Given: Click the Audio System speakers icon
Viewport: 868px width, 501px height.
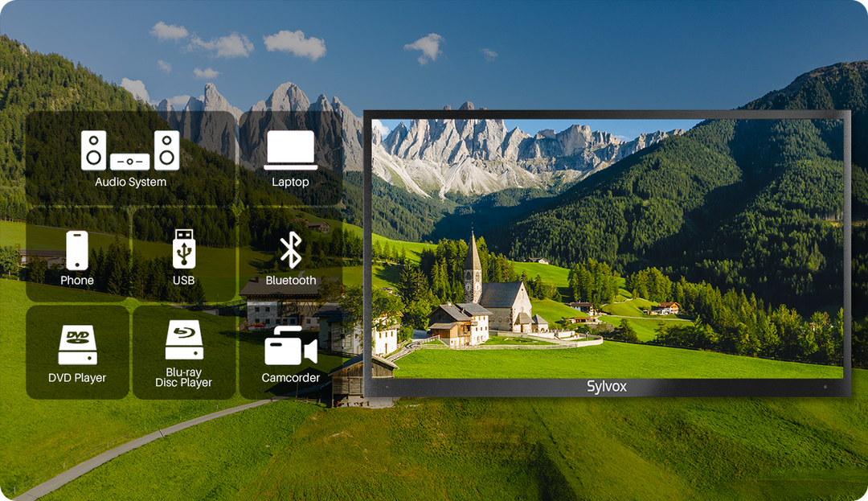Looking at the screenshot, I should [130, 150].
